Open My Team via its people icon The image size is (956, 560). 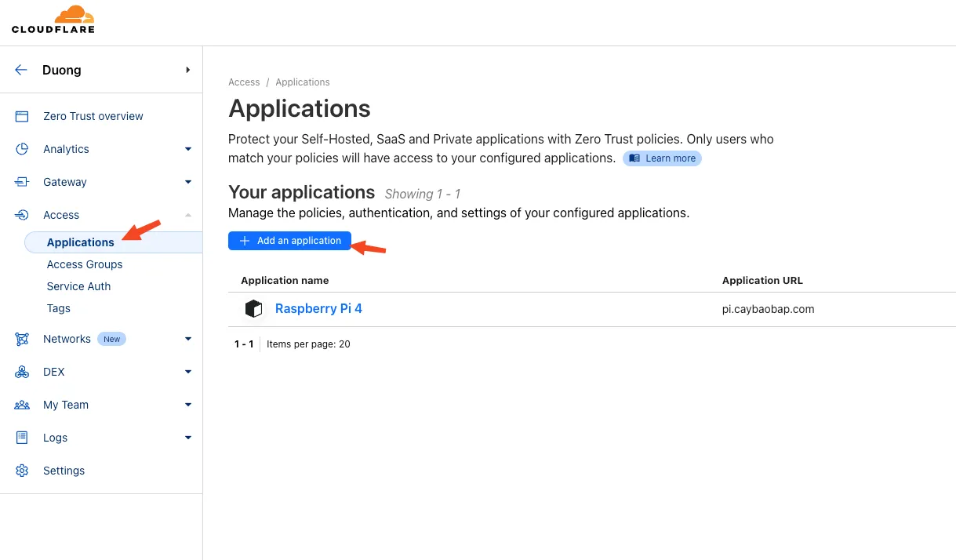point(21,404)
